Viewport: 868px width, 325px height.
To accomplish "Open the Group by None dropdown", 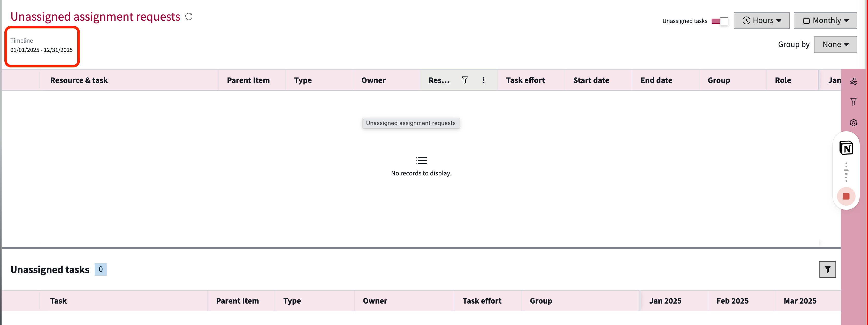I will [835, 45].
